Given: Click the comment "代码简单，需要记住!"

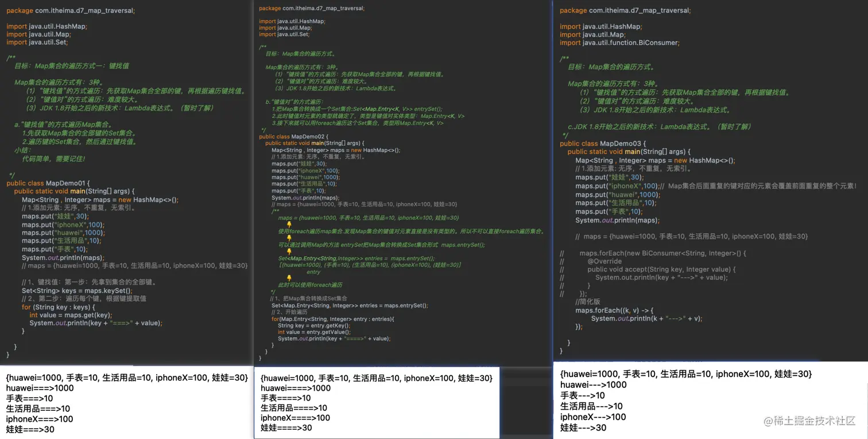Looking at the screenshot, I should click(x=53, y=158).
